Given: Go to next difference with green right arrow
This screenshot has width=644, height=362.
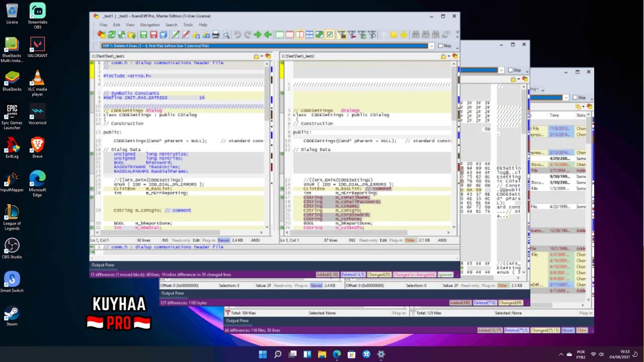Looking at the screenshot, I should 258,35.
